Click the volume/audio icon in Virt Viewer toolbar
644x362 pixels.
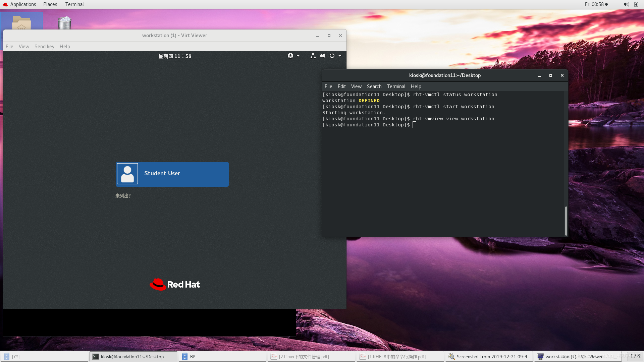[323, 56]
